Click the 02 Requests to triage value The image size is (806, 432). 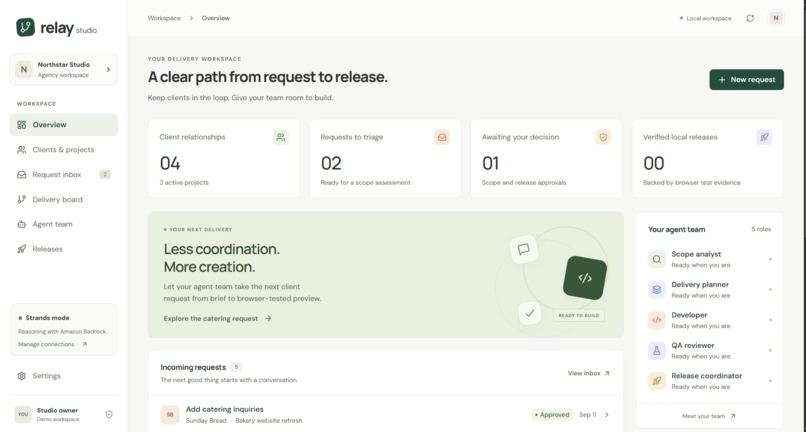331,164
